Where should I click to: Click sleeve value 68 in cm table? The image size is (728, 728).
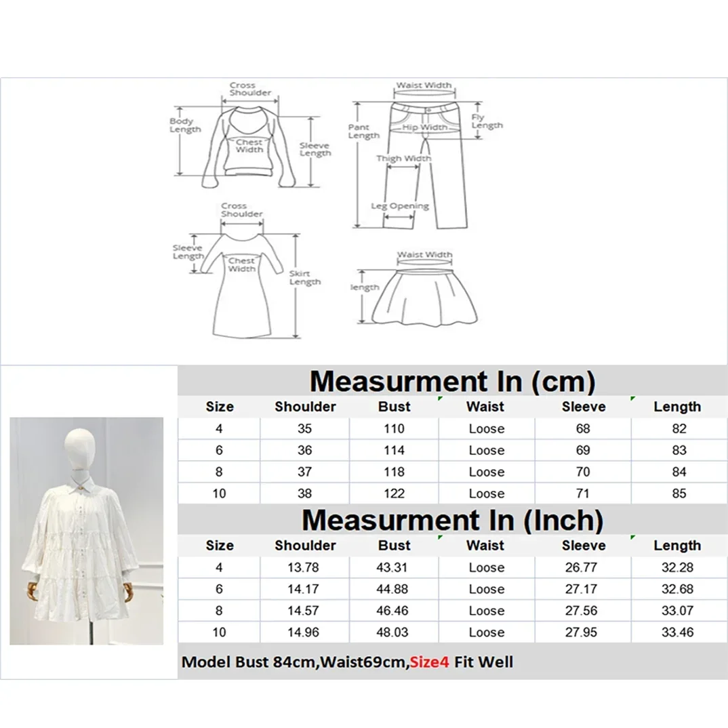(x=583, y=428)
